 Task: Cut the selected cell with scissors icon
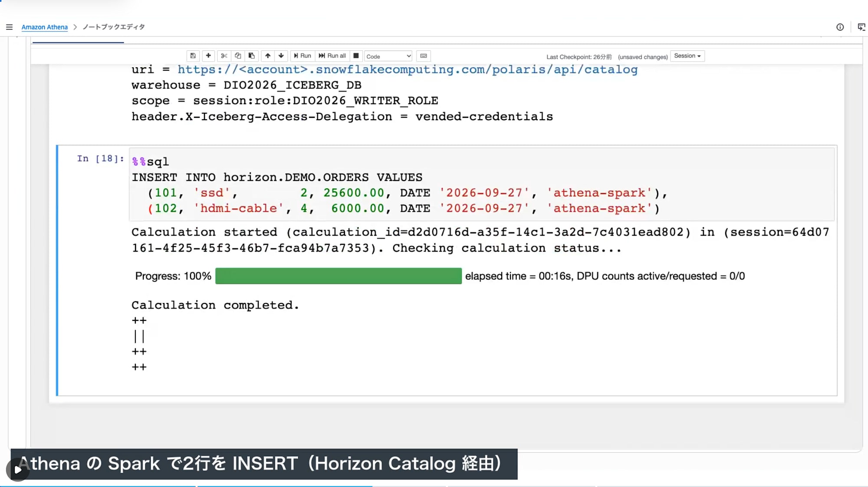click(224, 56)
